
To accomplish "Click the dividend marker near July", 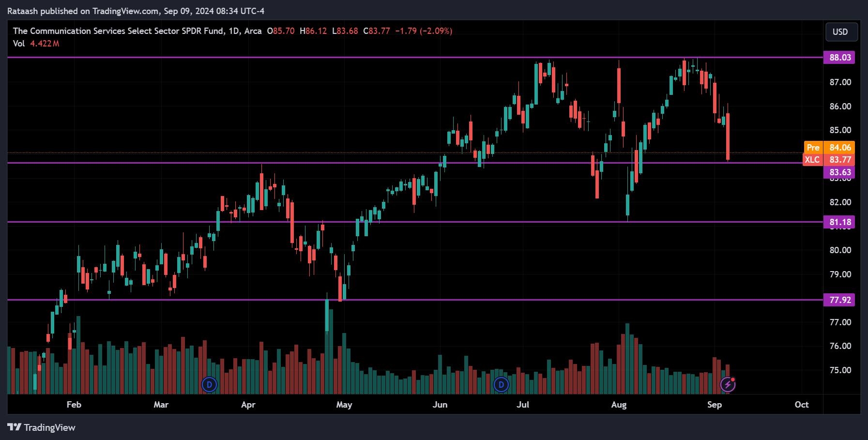I will (x=501, y=385).
